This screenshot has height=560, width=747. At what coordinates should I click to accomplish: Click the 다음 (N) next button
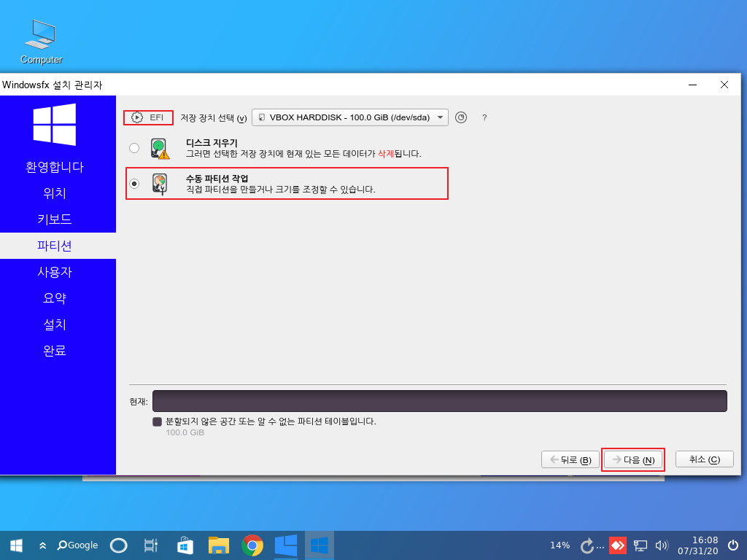pyautogui.click(x=633, y=459)
